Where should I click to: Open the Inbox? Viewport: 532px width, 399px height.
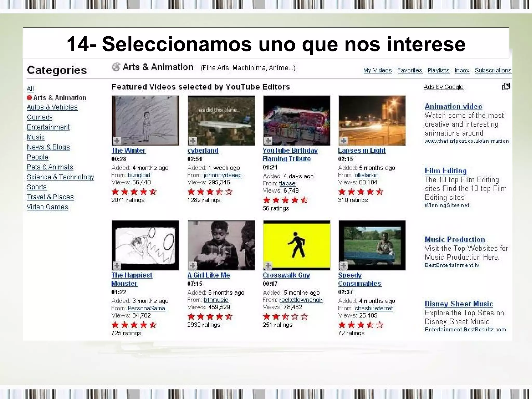coord(462,70)
